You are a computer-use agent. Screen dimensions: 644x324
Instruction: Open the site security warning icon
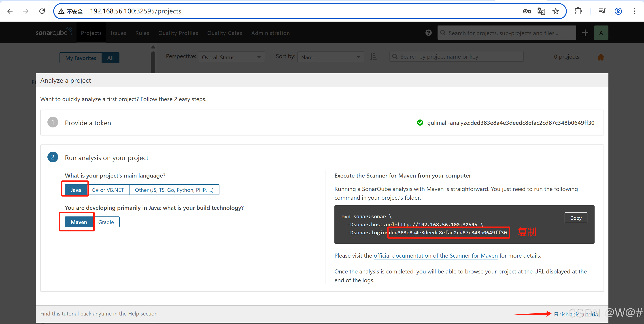[x=62, y=11]
